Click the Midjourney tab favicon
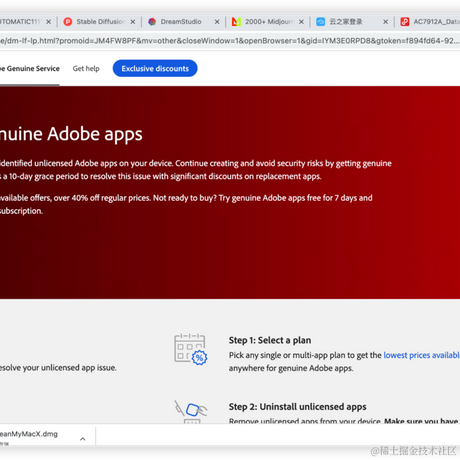 click(236, 22)
